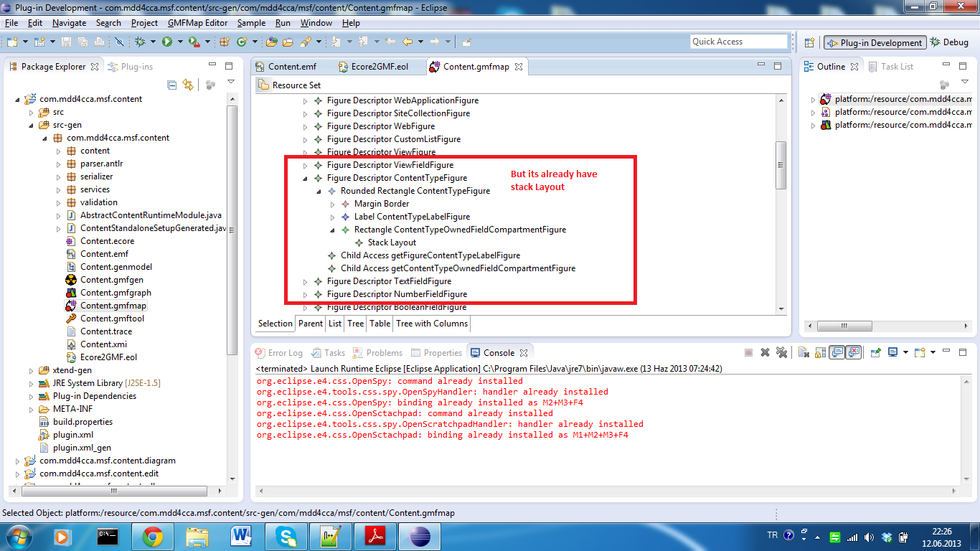This screenshot has width=980, height=551.
Task: Collapse Figure Descriptor ContentTypeFigure node
Action: pyautogui.click(x=305, y=178)
